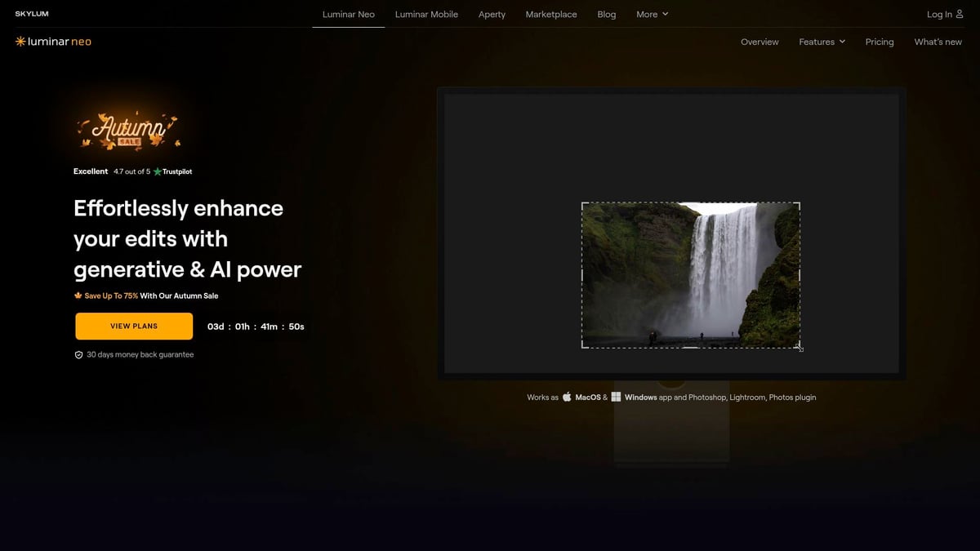Go to the Marketplace section
Image resolution: width=980 pixels, height=551 pixels.
(x=551, y=14)
